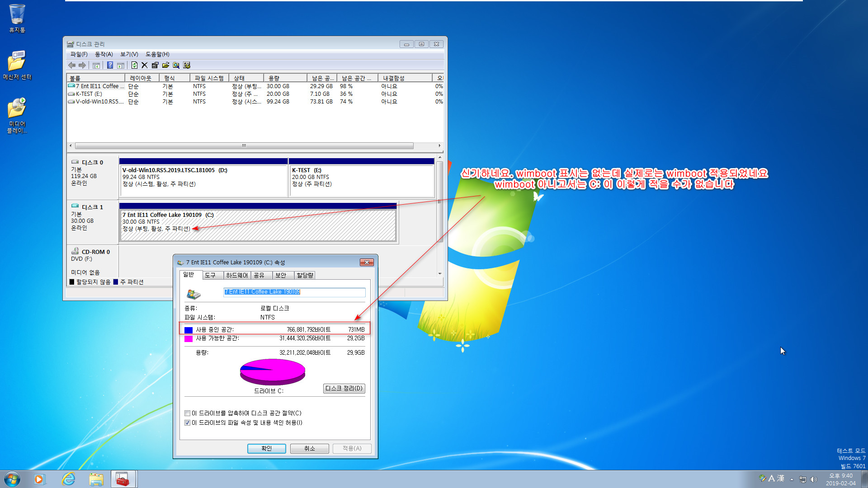Click the 디스크 정리(D) button

click(x=344, y=388)
